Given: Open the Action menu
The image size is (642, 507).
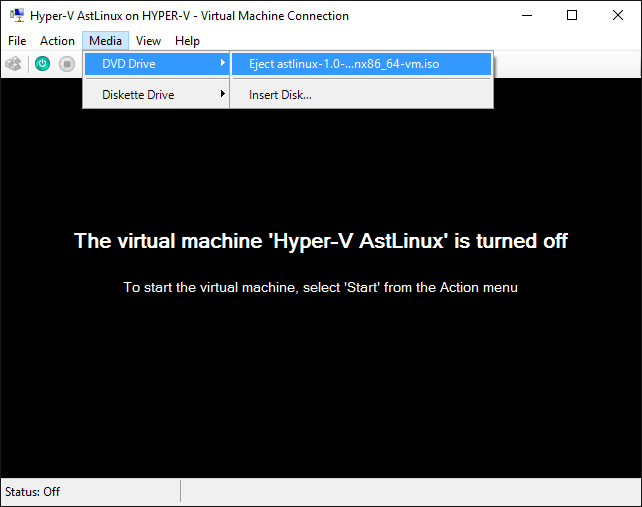Looking at the screenshot, I should (57, 41).
